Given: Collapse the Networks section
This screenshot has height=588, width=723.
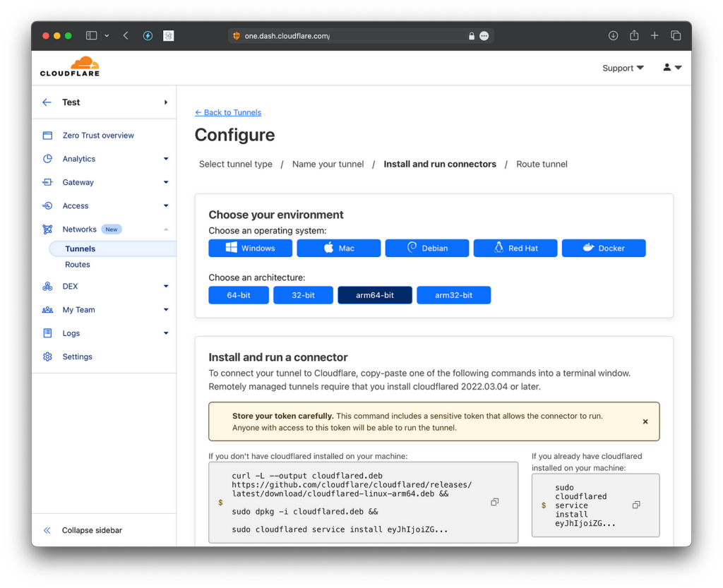Looking at the screenshot, I should click(x=165, y=229).
